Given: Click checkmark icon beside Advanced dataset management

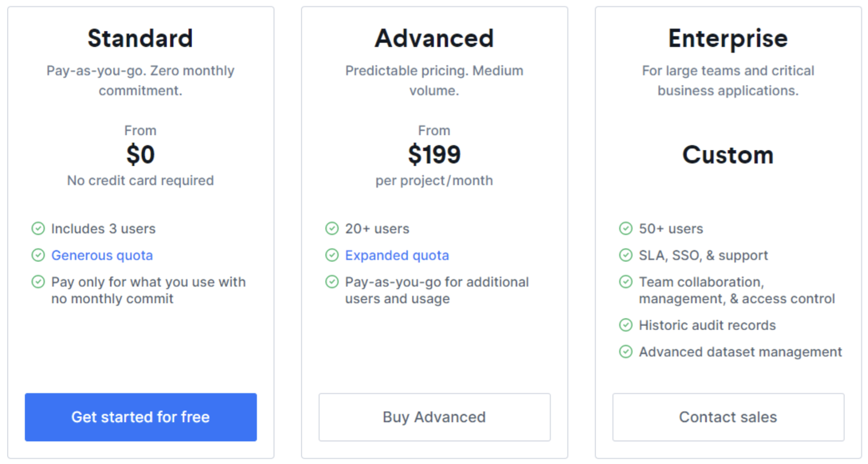Looking at the screenshot, I should pos(626,352).
